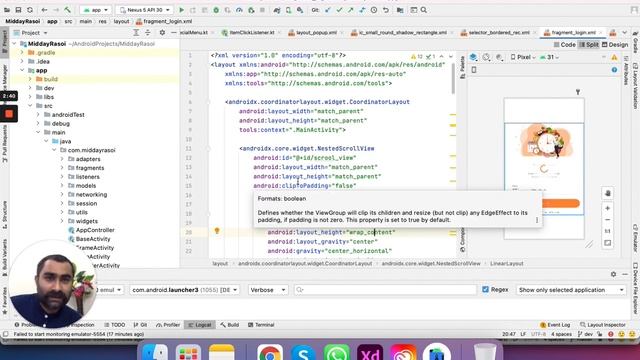The image size is (640, 360).
Task: Open Git history clock icon
Action: pyautogui.click(x=374, y=10)
